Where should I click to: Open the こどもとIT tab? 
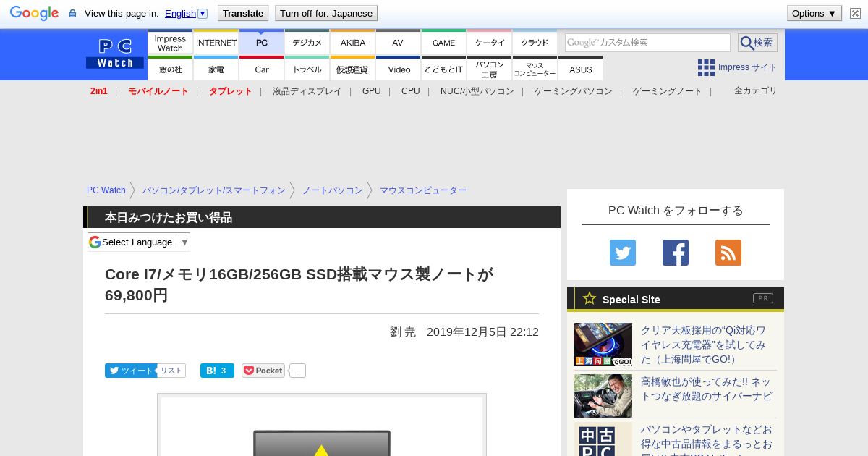pos(443,69)
